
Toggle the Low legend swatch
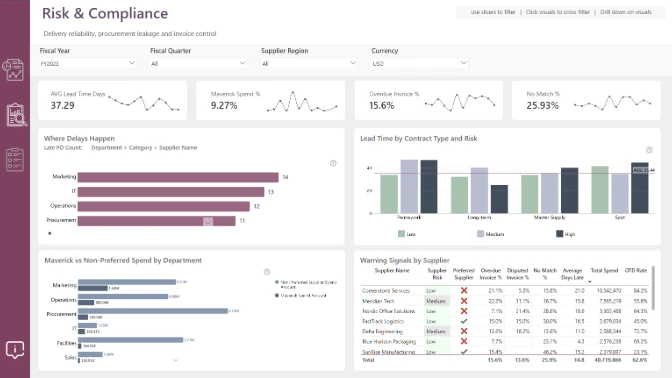(x=401, y=234)
